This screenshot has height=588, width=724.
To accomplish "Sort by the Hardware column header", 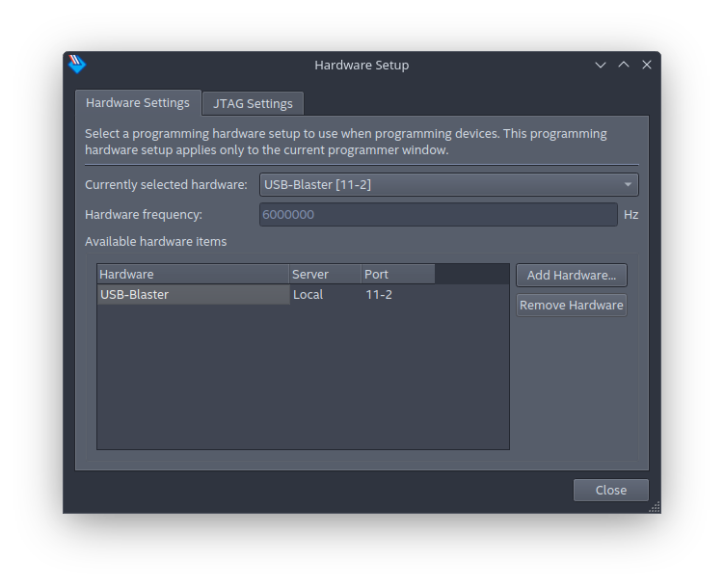I will point(193,275).
